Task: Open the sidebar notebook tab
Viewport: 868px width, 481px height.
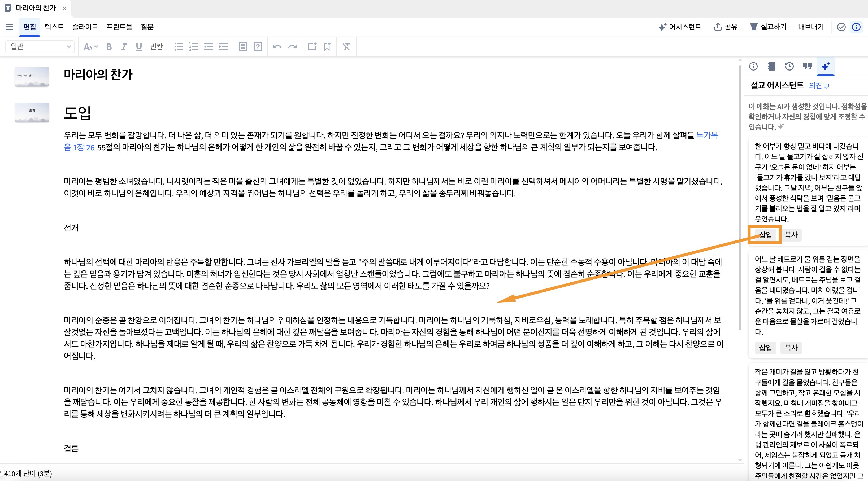Action: coord(771,66)
